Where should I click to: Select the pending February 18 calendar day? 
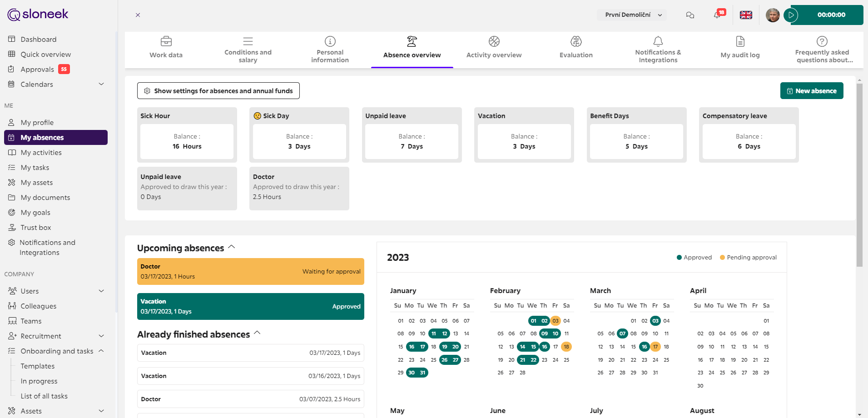[566, 347]
